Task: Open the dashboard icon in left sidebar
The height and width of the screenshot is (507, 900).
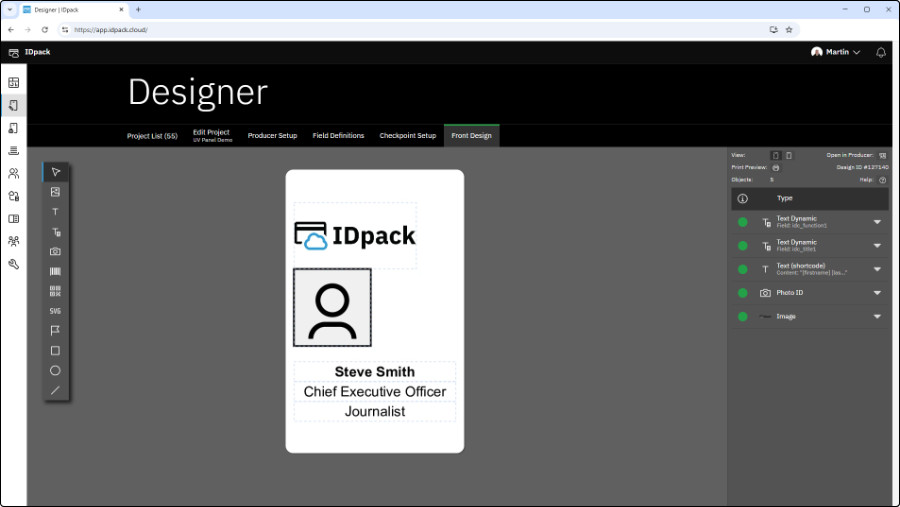Action: (x=14, y=83)
